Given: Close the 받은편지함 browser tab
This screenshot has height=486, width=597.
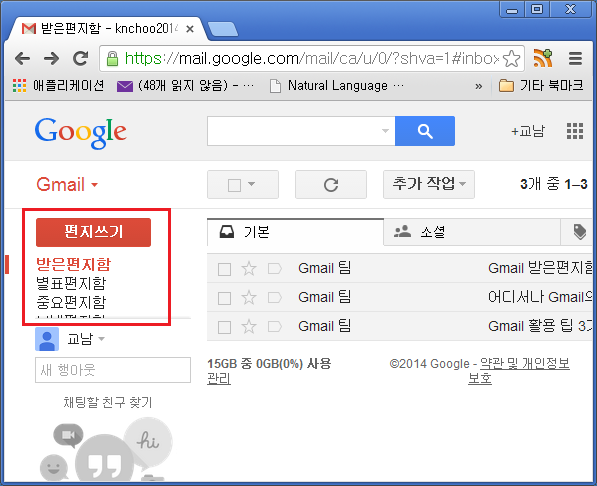Looking at the screenshot, I should coord(190,29).
